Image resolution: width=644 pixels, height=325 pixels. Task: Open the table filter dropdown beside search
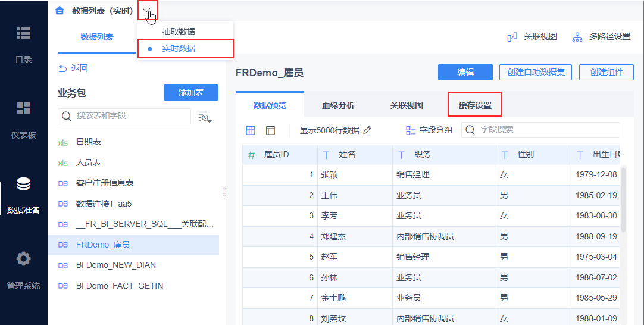pos(205,117)
